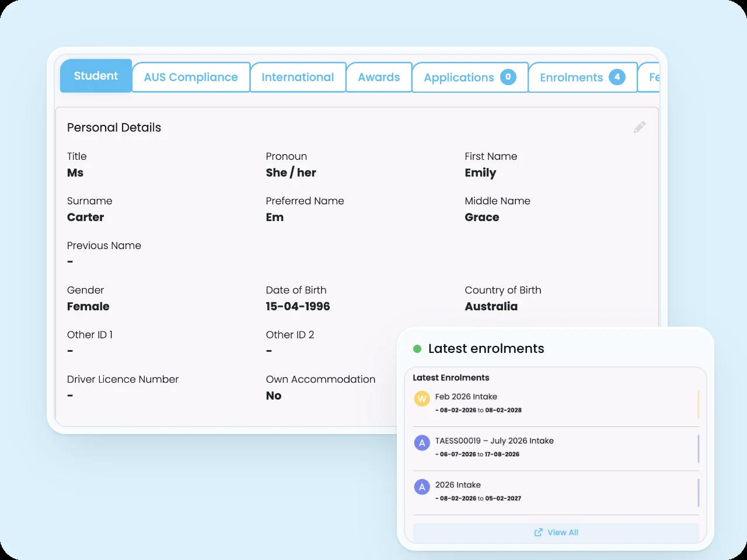Viewport: 747px width, 560px height.
Task: Open the Feb 2026 Intake enrolment
Action: click(x=556, y=403)
